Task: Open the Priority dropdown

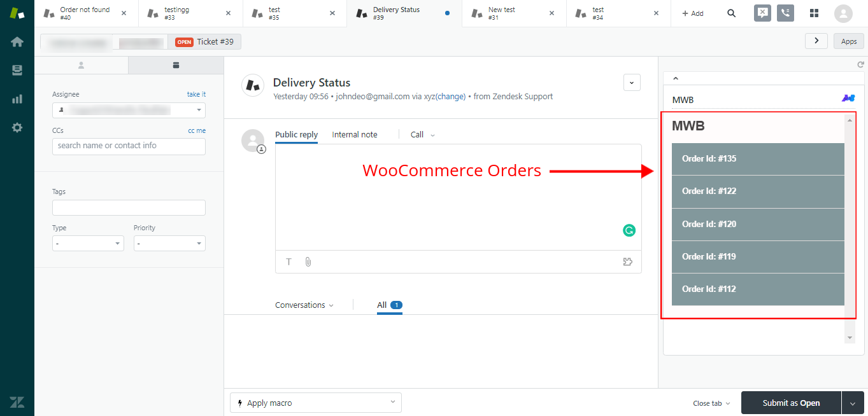Action: 169,244
